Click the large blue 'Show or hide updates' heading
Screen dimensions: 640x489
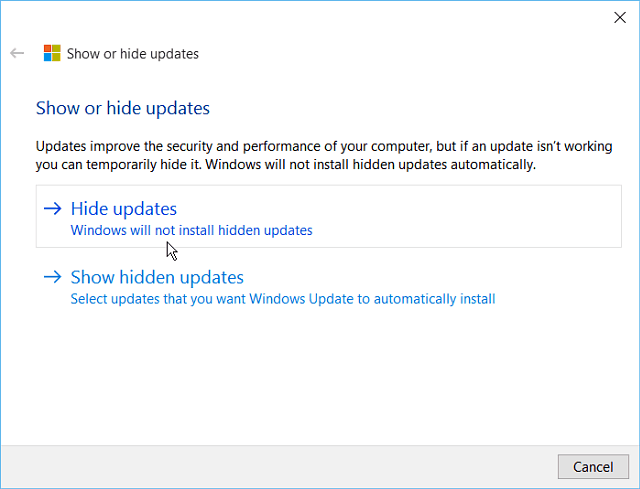pos(123,108)
